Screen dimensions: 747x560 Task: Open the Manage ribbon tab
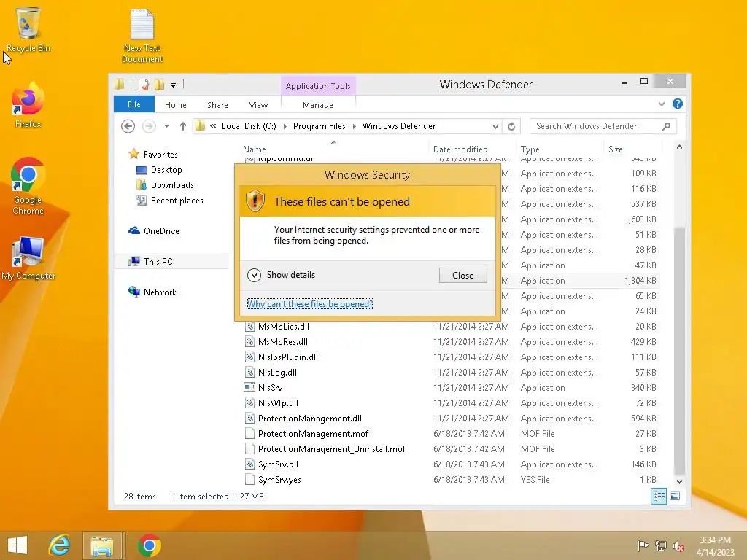[x=318, y=105]
